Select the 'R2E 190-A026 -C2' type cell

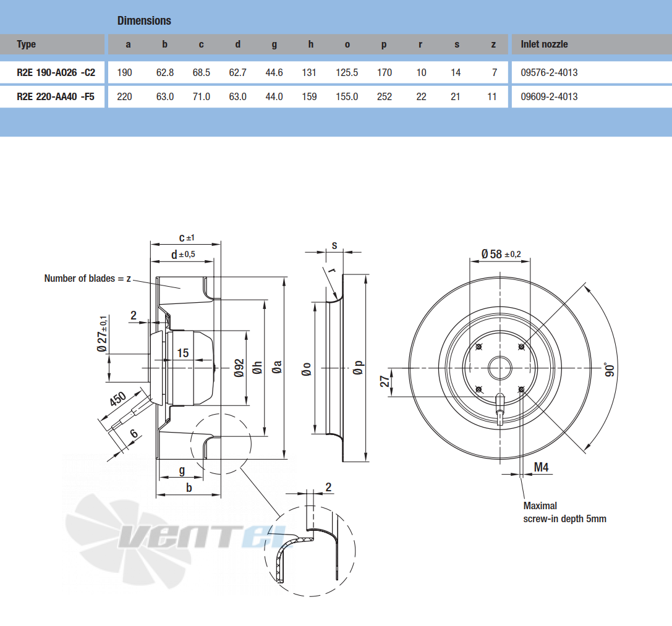(56, 72)
